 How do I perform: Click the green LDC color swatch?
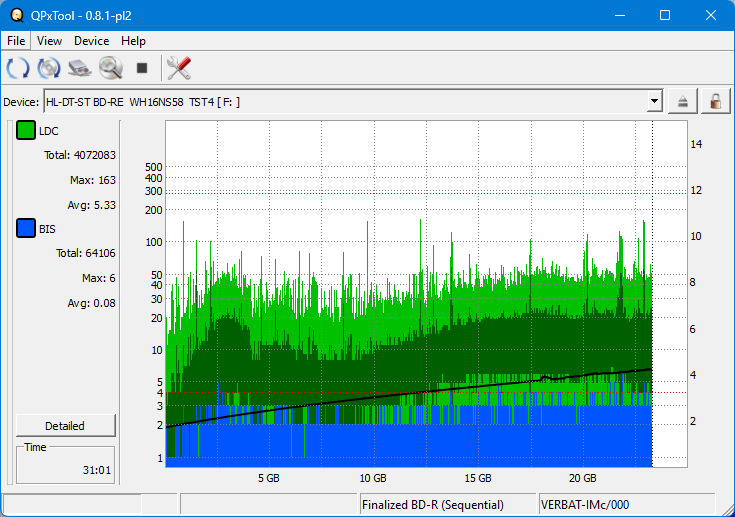(x=26, y=131)
